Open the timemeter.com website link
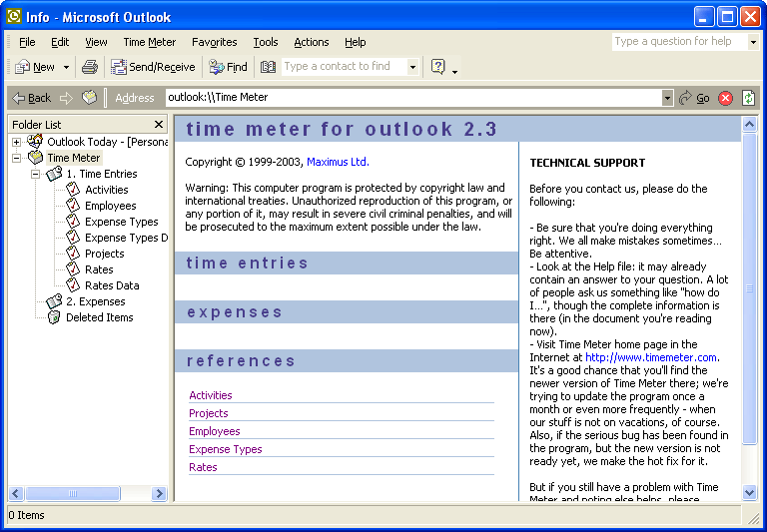The image size is (767, 532). click(x=651, y=357)
